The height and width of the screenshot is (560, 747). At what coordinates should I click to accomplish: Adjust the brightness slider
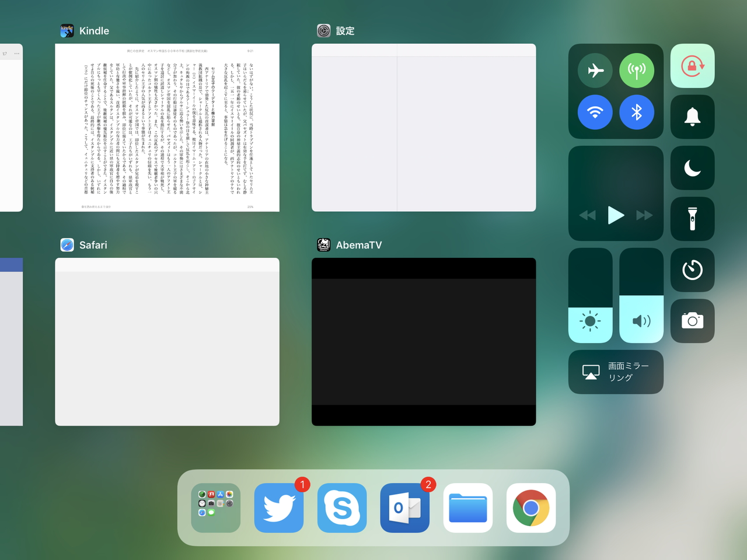pos(591,295)
